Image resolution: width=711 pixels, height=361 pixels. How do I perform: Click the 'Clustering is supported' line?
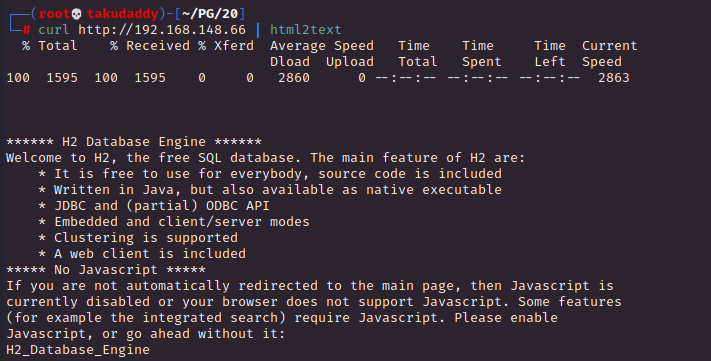138,238
